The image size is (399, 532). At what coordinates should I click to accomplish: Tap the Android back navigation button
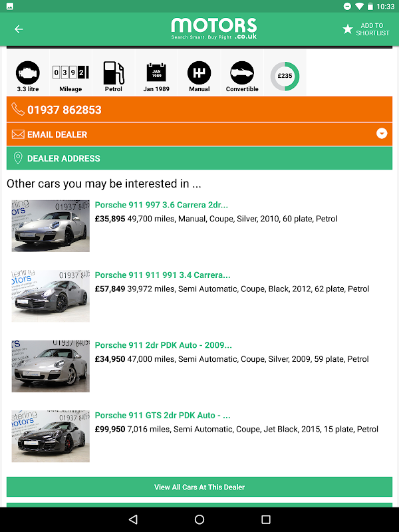pos(133,519)
